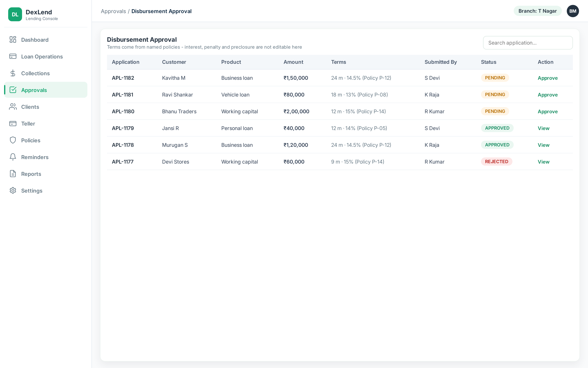Click the Application column header
This screenshot has height=368, width=588.
(x=126, y=62)
